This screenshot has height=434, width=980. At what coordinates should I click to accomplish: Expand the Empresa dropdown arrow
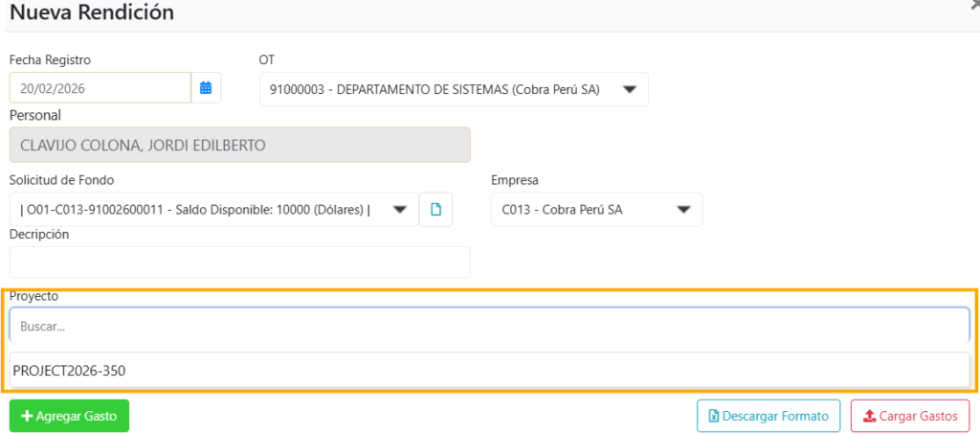[683, 210]
